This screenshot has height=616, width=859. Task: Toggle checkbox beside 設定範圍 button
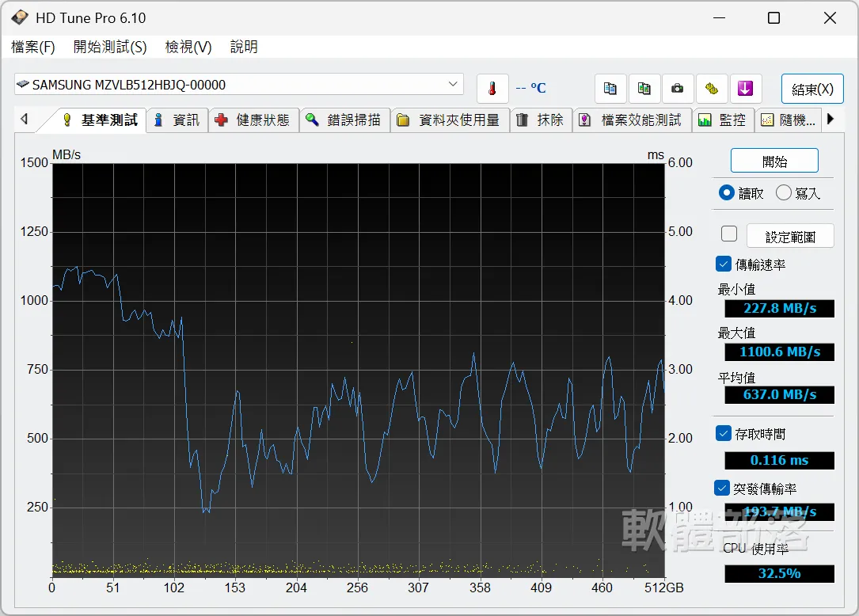[729, 234]
